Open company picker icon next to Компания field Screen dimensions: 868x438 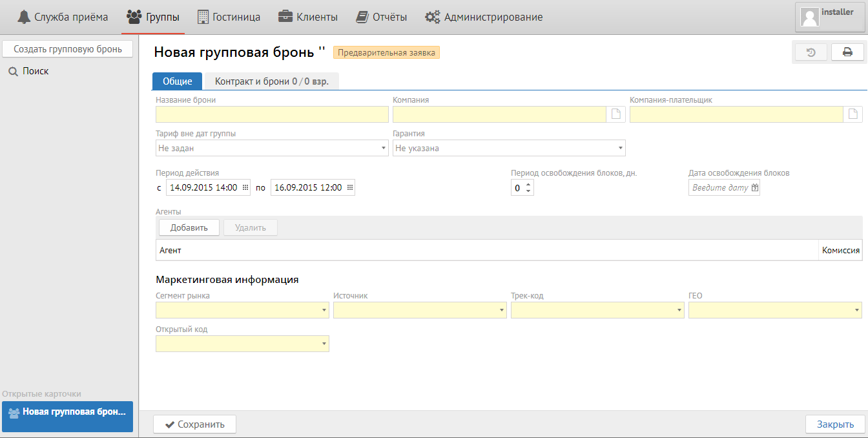tap(616, 114)
